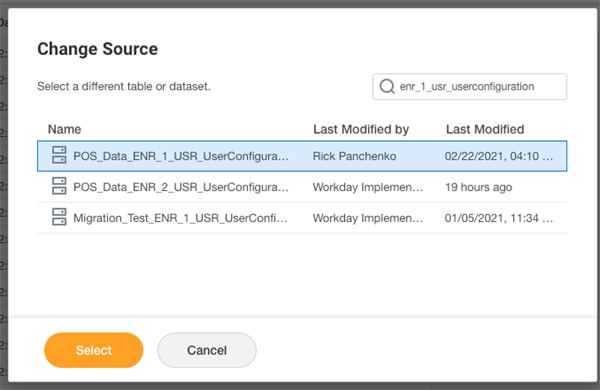This screenshot has height=390, width=600.
Task: Click the Last Modified by column header
Action: coord(361,129)
